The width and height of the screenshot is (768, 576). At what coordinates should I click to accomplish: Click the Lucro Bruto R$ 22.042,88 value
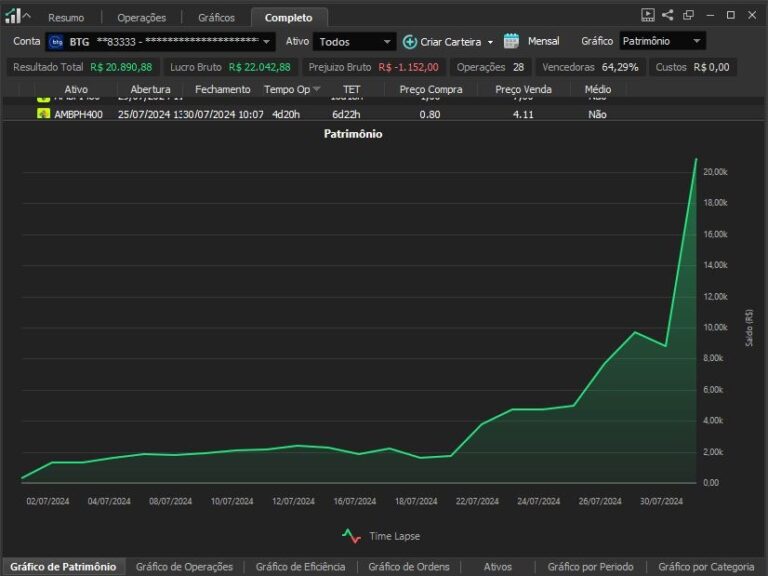tap(260, 67)
